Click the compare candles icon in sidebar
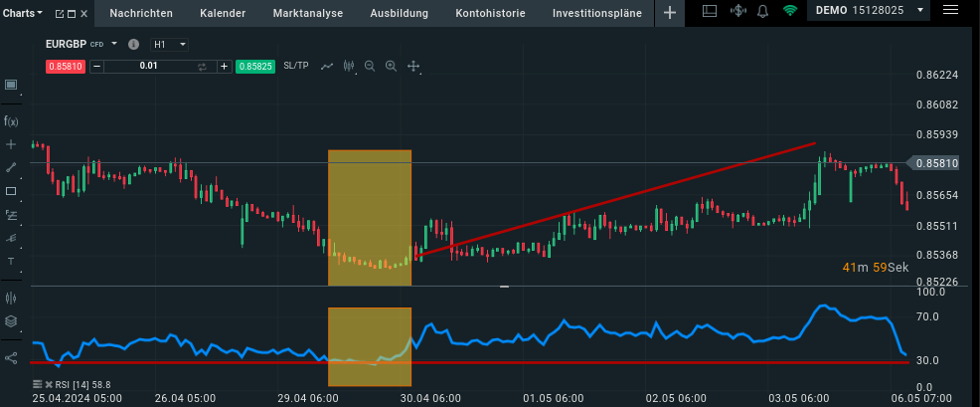This screenshot has height=407, width=980. (x=11, y=299)
